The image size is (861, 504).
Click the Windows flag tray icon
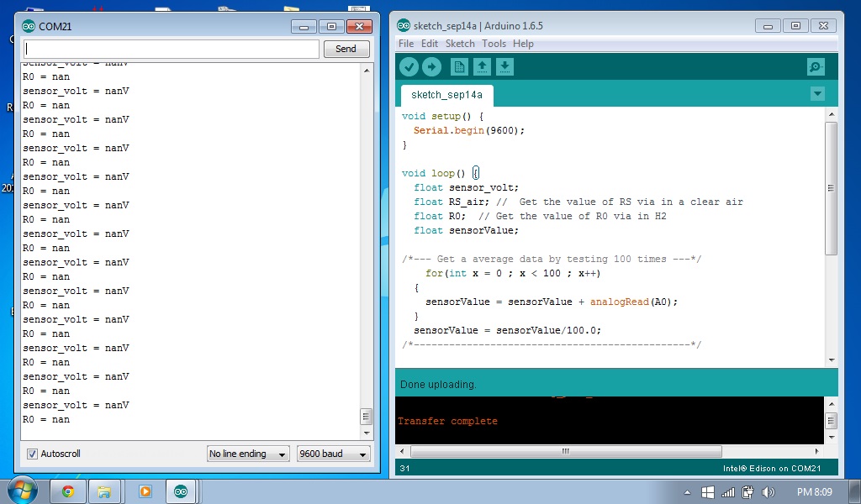click(x=708, y=492)
